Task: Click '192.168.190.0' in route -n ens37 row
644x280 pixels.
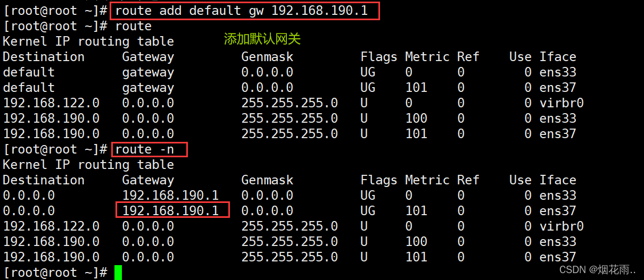Action: coord(51,257)
